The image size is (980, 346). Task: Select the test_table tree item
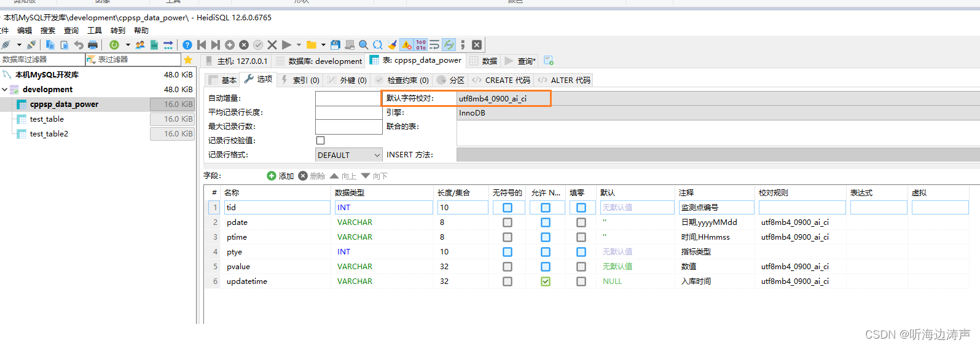[47, 119]
